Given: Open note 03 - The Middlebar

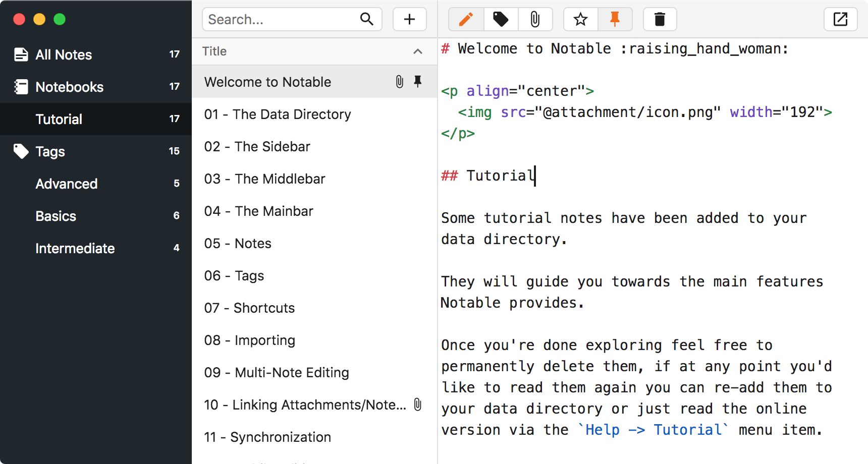Looking at the screenshot, I should click(314, 179).
